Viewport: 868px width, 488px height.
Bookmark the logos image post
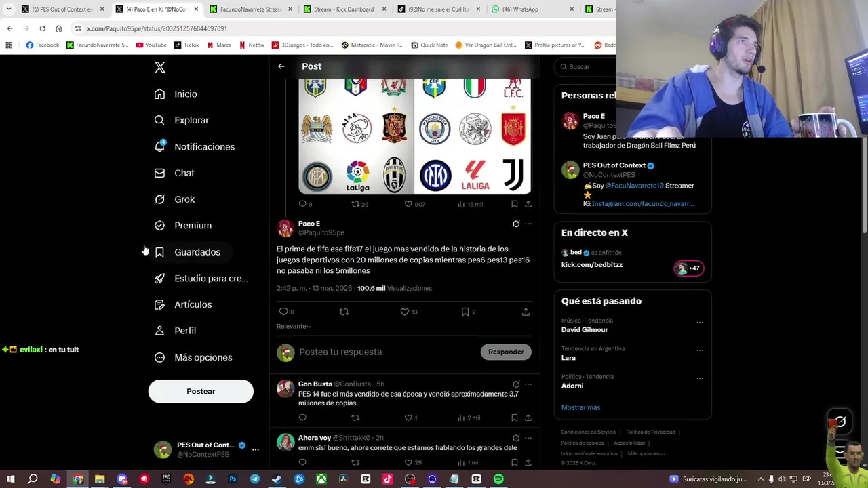click(x=515, y=204)
